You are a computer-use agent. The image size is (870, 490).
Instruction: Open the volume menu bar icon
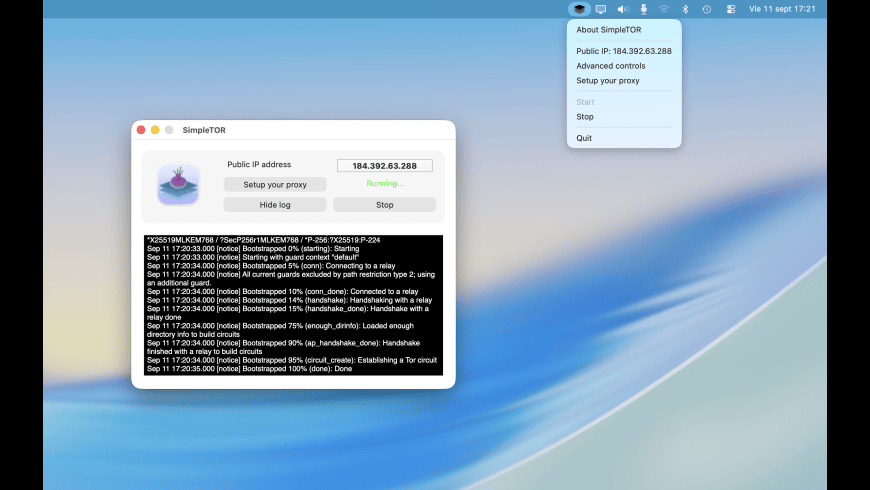point(623,9)
